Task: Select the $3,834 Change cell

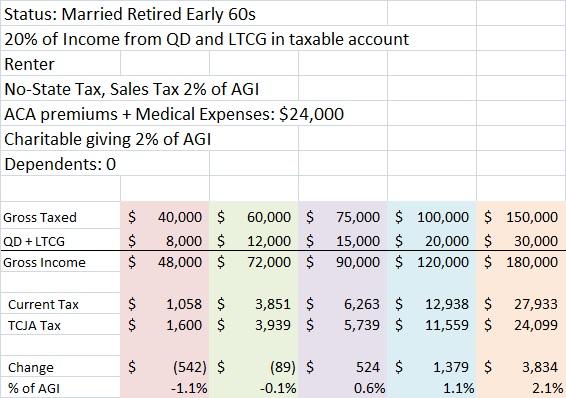Action: [521, 367]
